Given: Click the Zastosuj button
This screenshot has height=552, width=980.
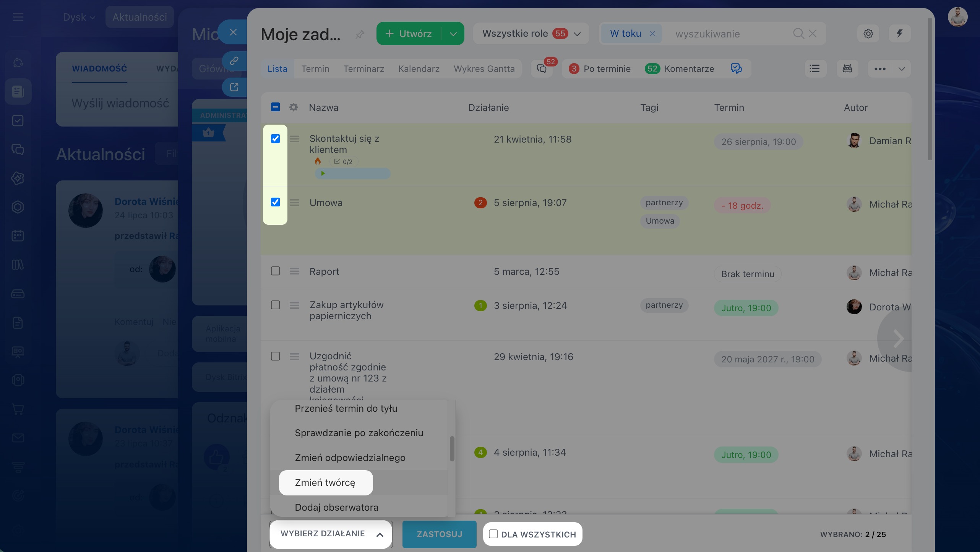Looking at the screenshot, I should (439, 534).
